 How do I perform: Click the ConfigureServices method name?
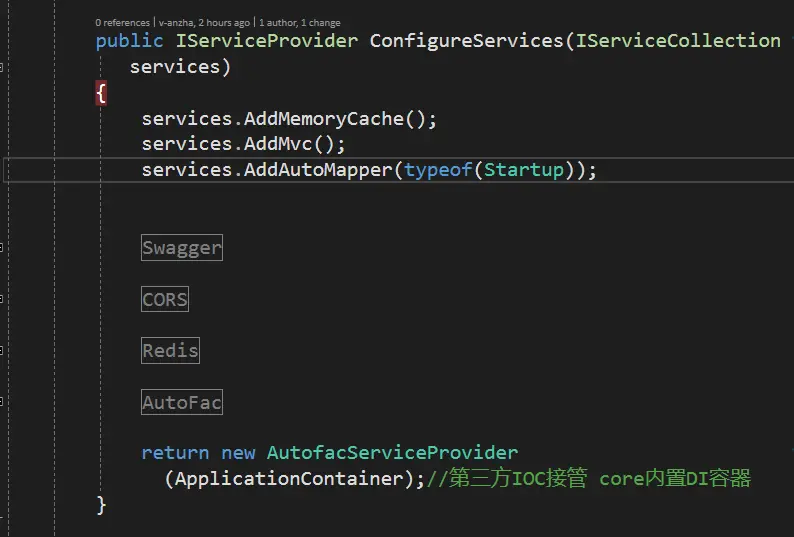pos(466,41)
